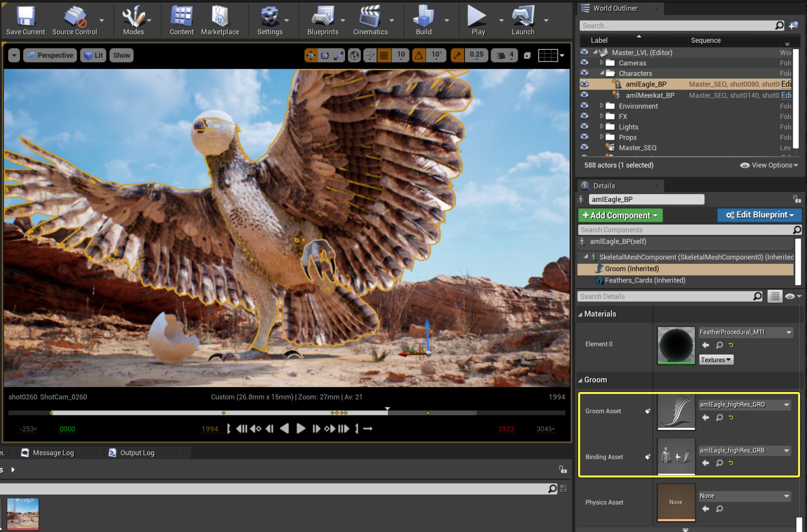
Task: Select the translate gizmo tool in viewport
Action: 311,55
